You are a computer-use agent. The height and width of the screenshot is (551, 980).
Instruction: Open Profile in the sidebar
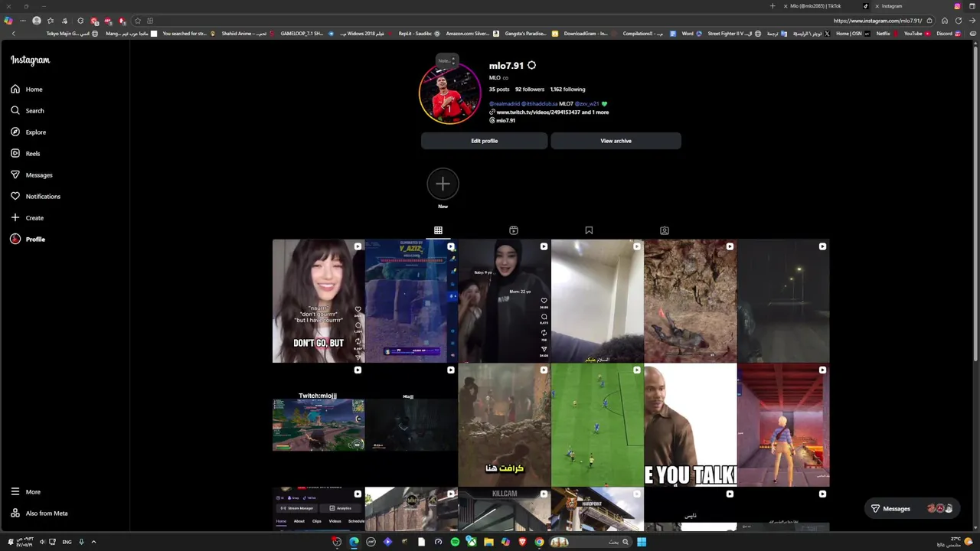pos(28,239)
